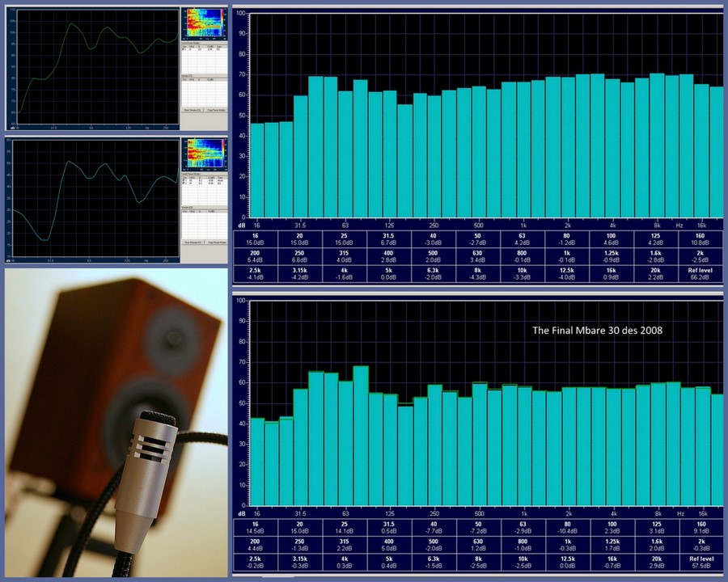Viewport: 728px width, 582px height.
Task: Select the '63 4.2dB' band cell
Action: tap(523, 239)
